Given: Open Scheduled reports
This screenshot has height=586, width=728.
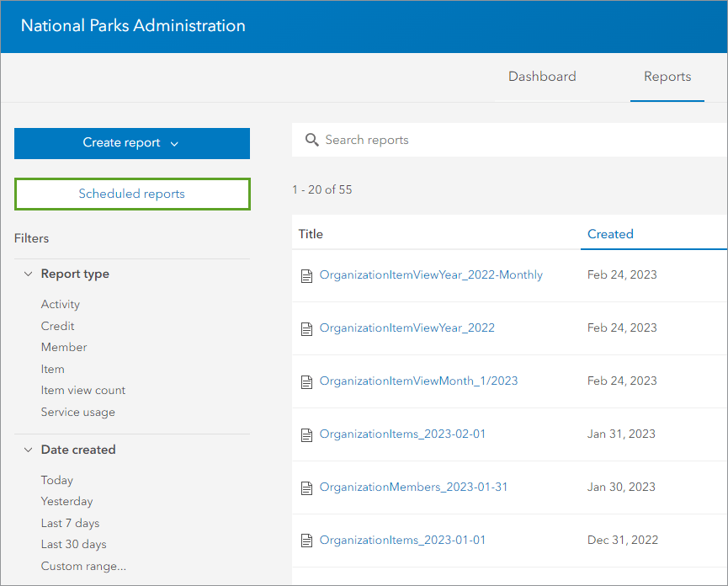Looking at the screenshot, I should tap(131, 194).
